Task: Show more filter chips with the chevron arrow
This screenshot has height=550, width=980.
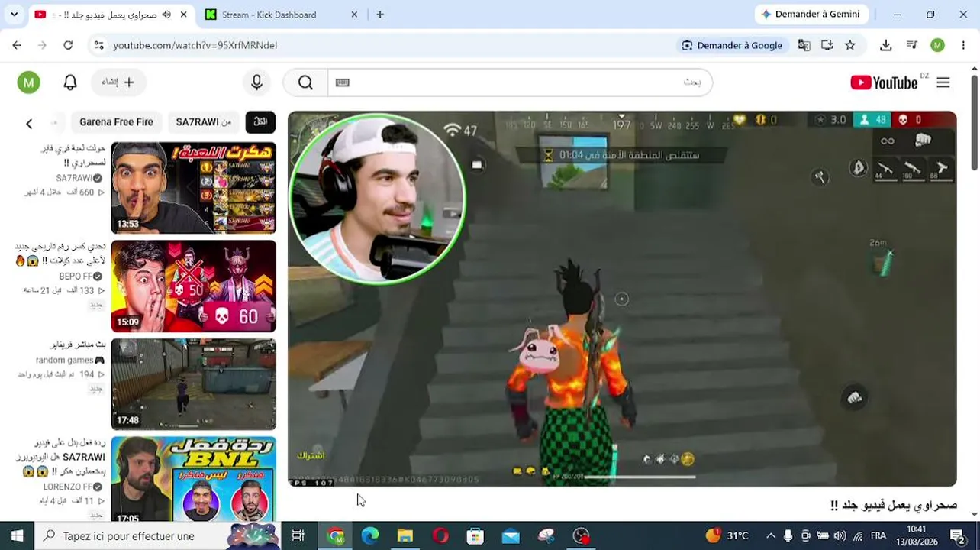Action: pyautogui.click(x=29, y=123)
